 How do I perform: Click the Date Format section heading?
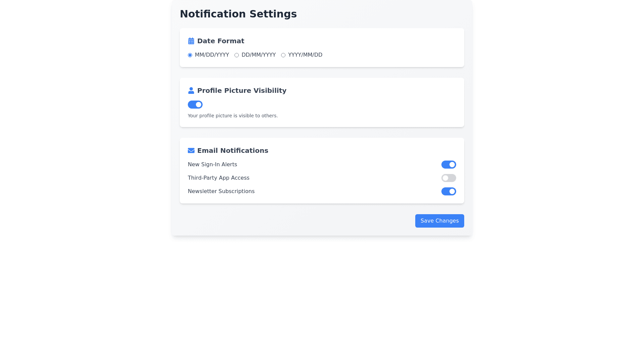click(220, 41)
